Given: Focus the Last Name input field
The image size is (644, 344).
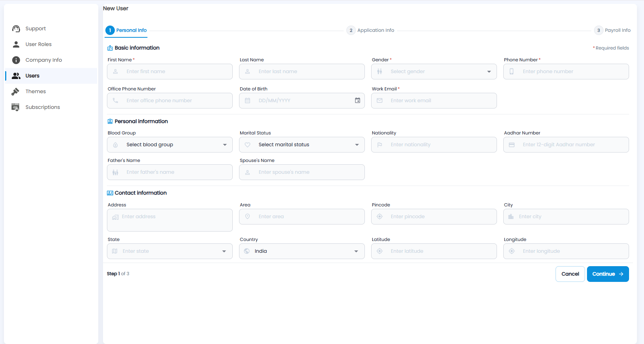Looking at the screenshot, I should point(302,72).
